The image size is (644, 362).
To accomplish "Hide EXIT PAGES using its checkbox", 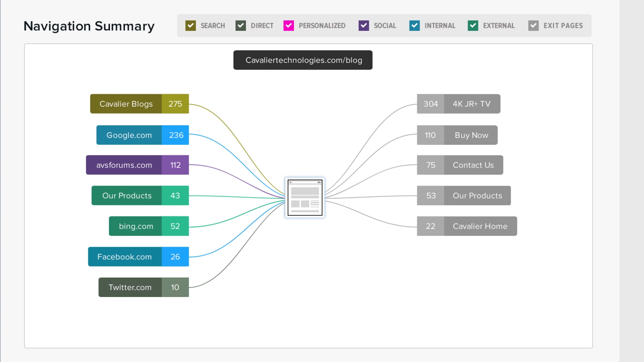I will (533, 26).
